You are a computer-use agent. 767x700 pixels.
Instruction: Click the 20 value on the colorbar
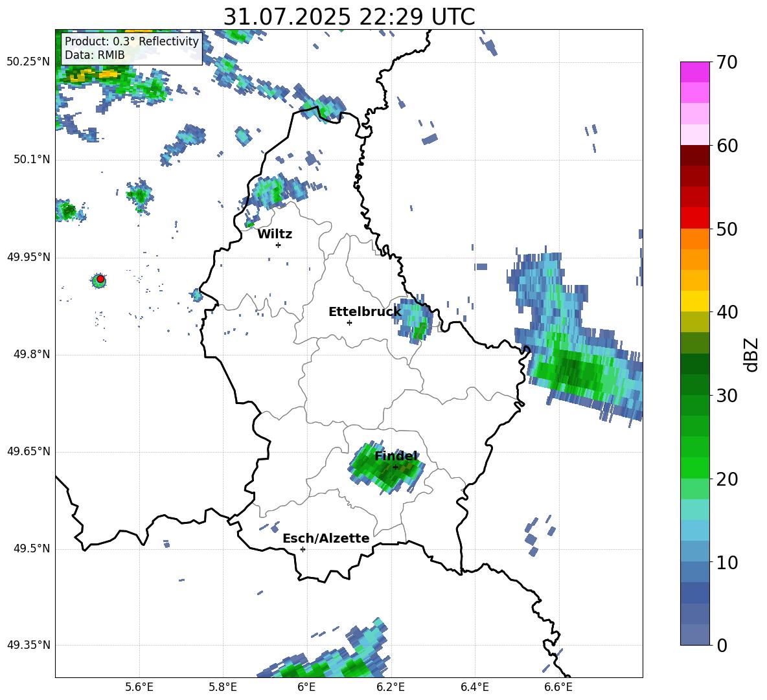(727, 479)
